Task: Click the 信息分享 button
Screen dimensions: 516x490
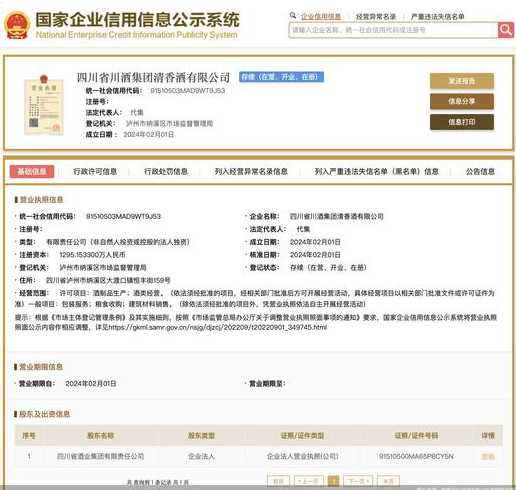Action: [462, 101]
